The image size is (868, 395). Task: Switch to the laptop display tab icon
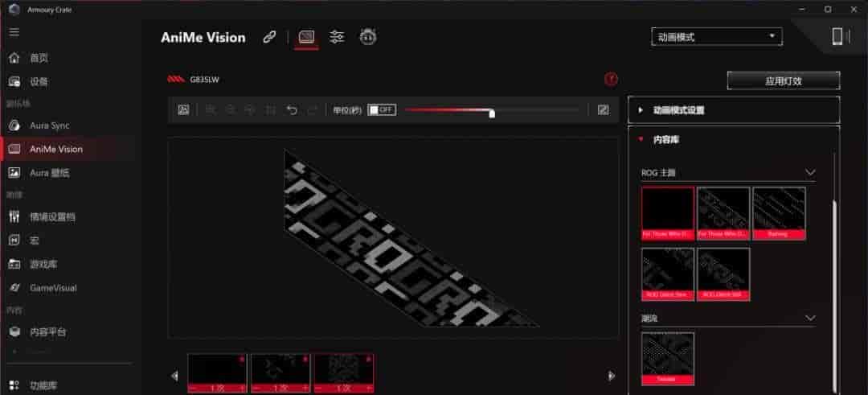coord(306,38)
